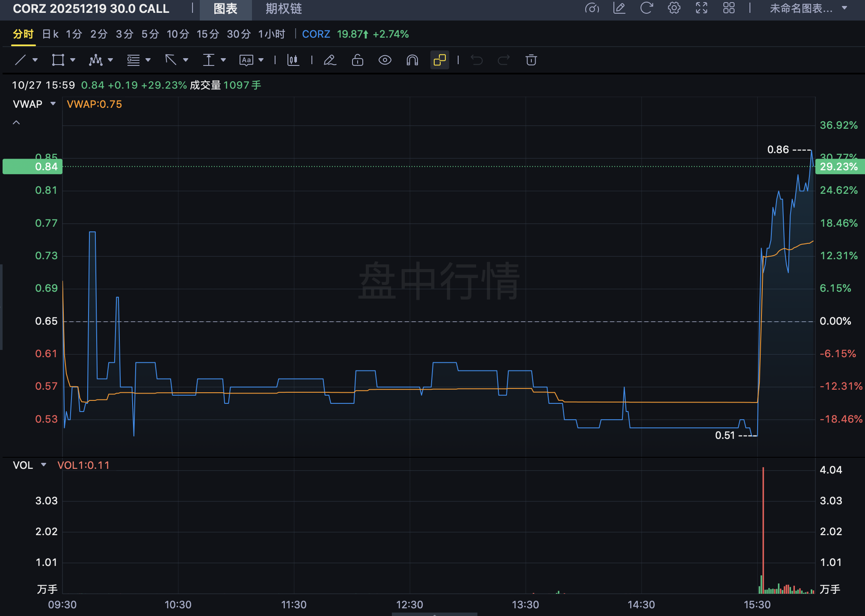The width and height of the screenshot is (865, 616).
Task: Enter fullscreen chart mode icon
Action: click(701, 8)
